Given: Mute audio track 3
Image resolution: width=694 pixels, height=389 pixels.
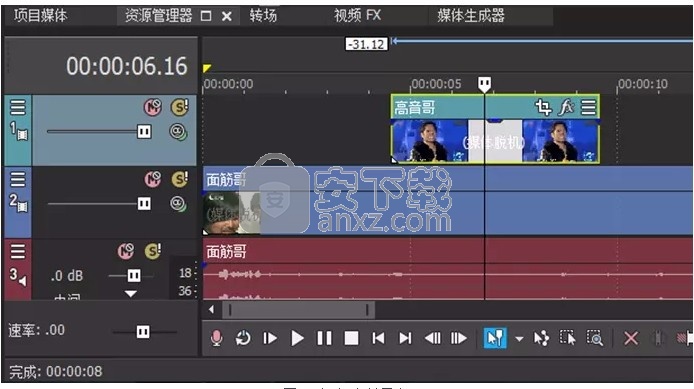Looking at the screenshot, I should click(x=126, y=251).
